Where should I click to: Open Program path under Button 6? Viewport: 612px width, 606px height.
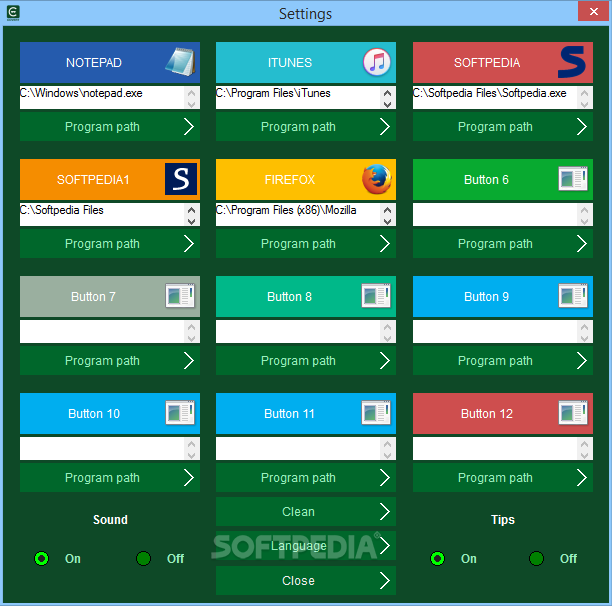coord(503,243)
